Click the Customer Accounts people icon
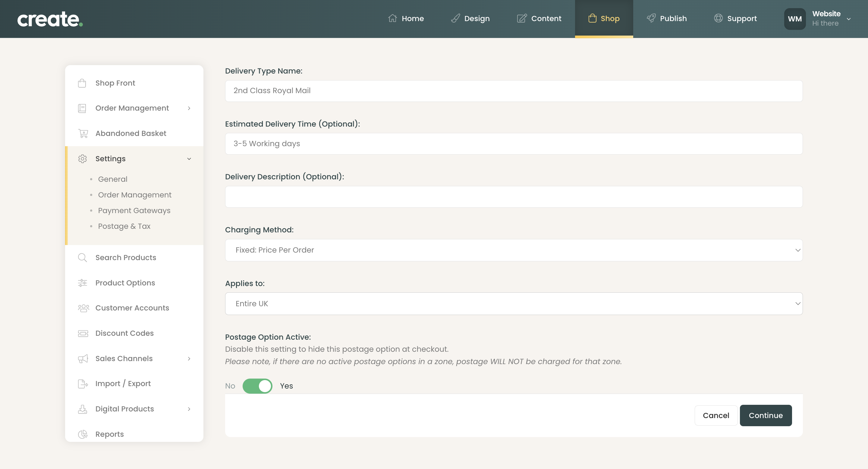Screen dimensions: 868x469 point(83,308)
